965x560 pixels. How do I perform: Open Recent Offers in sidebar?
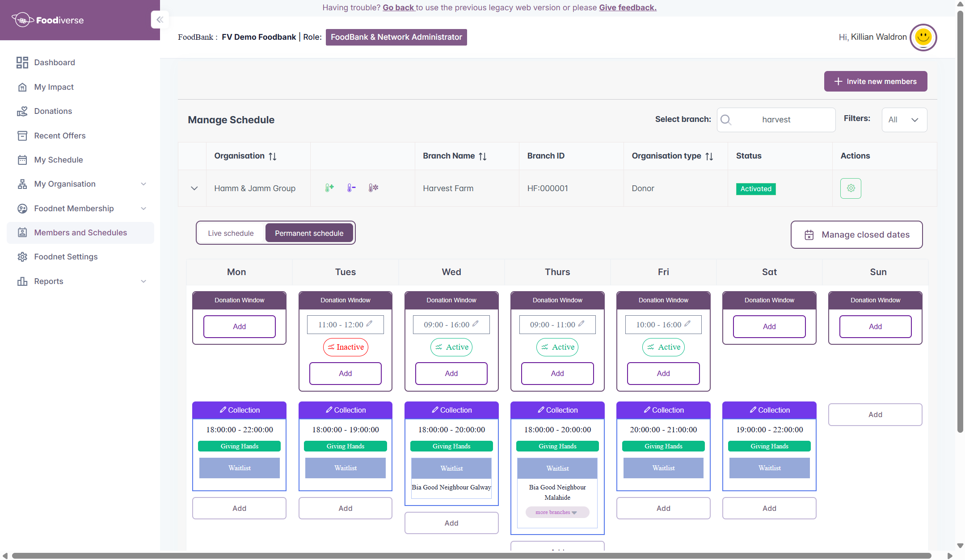59,136
